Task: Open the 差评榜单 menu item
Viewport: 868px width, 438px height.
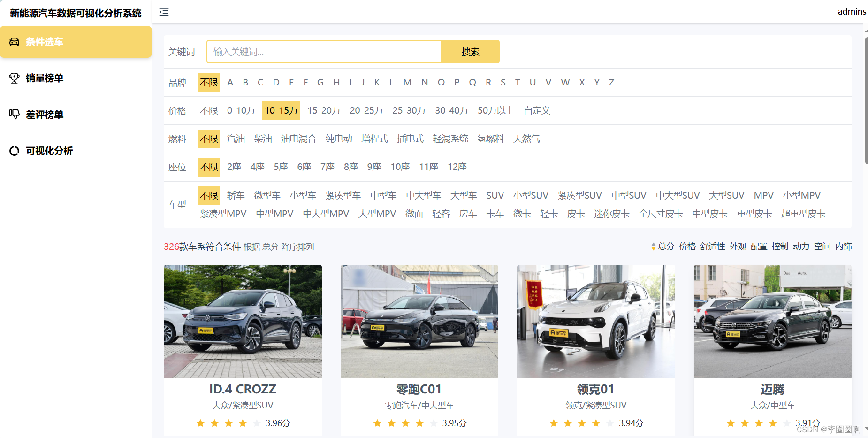Action: tap(76, 114)
